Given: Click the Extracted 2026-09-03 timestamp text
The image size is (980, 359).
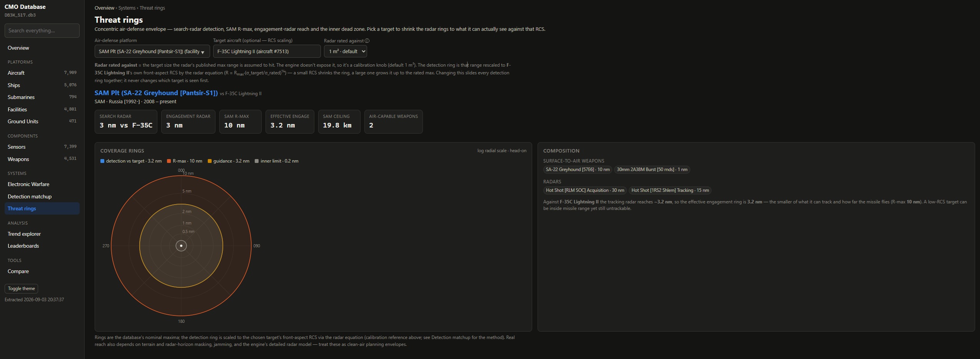Looking at the screenshot, I should click(x=34, y=300).
